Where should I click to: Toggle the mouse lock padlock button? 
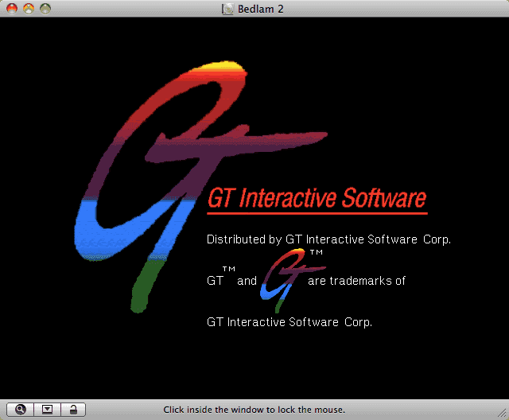73,410
